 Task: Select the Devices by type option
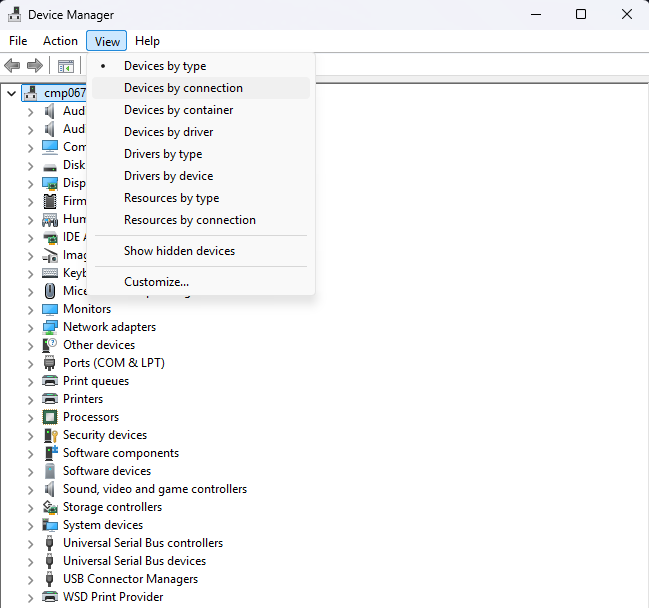click(201, 66)
